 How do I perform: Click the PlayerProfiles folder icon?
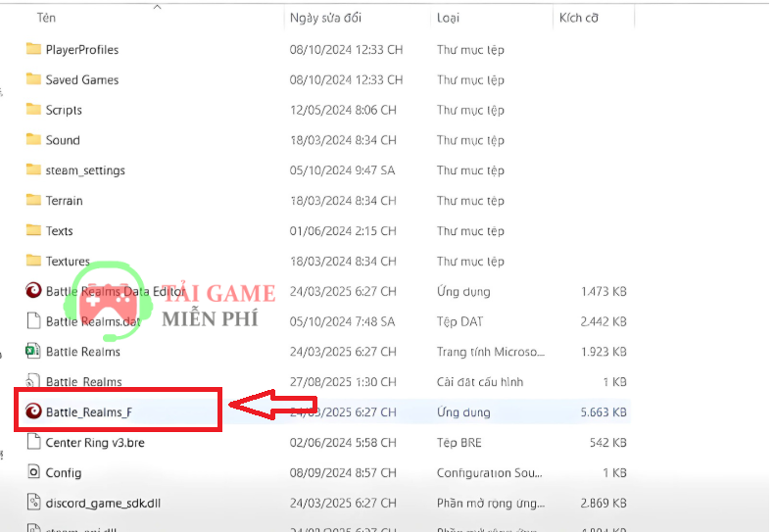click(x=33, y=49)
